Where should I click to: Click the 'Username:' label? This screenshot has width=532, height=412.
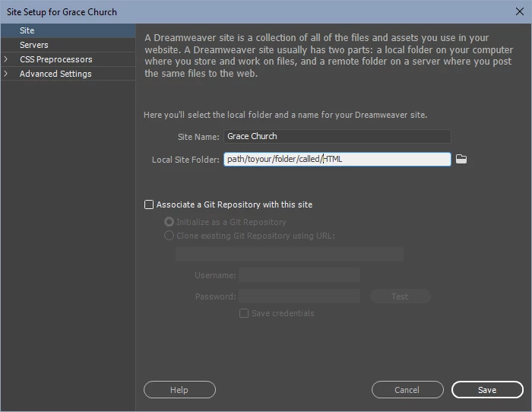215,275
